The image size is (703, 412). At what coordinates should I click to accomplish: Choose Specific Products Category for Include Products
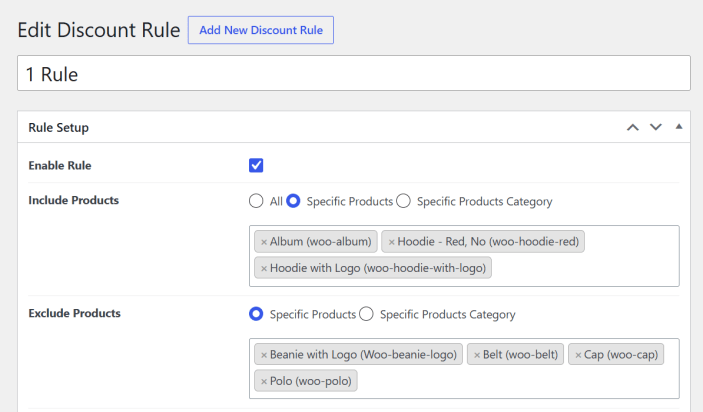coord(403,201)
